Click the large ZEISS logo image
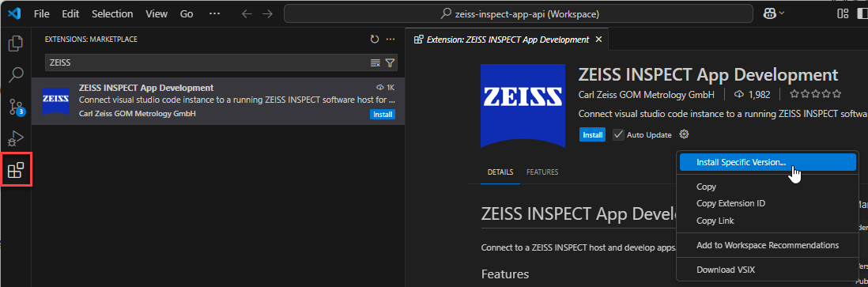Image resolution: width=868 pixels, height=287 pixels. coord(523,106)
